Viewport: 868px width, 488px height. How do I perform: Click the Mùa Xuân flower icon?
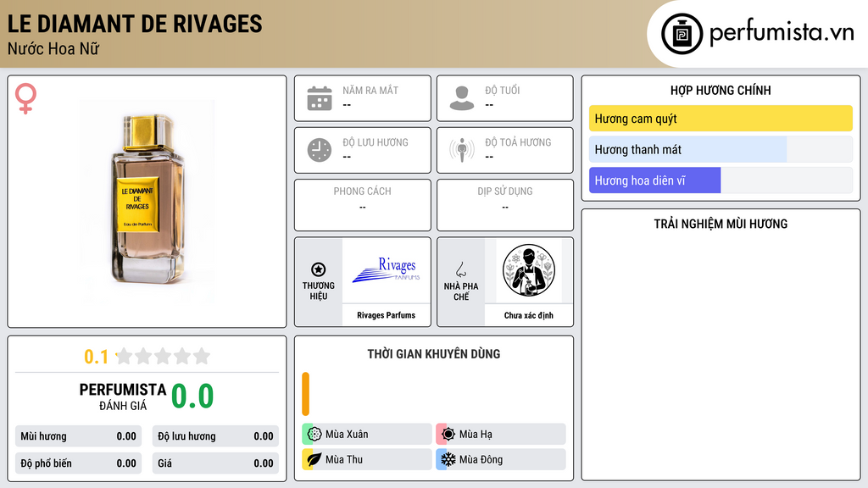click(x=314, y=435)
